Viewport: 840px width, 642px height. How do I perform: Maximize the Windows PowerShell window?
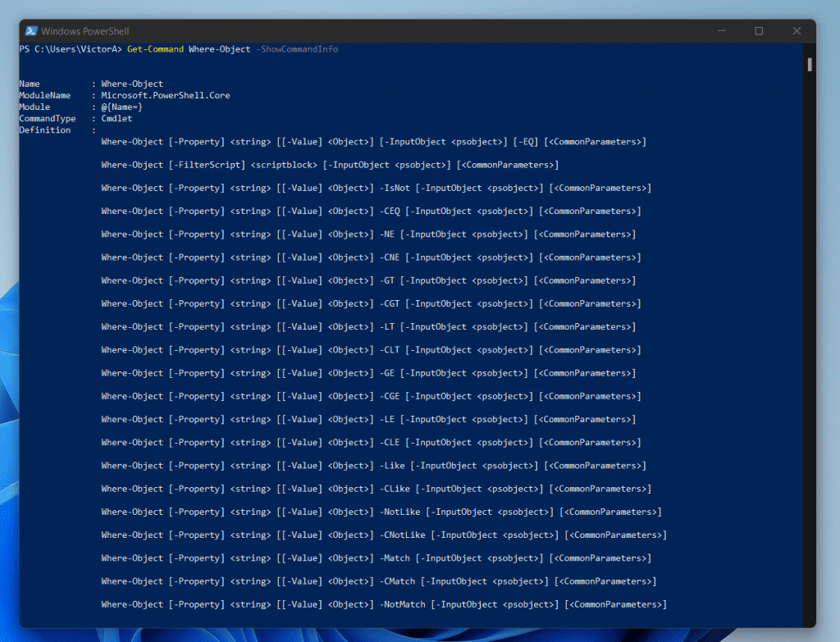pyautogui.click(x=759, y=31)
